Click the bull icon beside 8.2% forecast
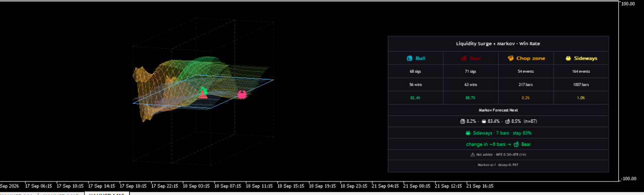The width and height of the screenshot is (644, 195). point(463,121)
